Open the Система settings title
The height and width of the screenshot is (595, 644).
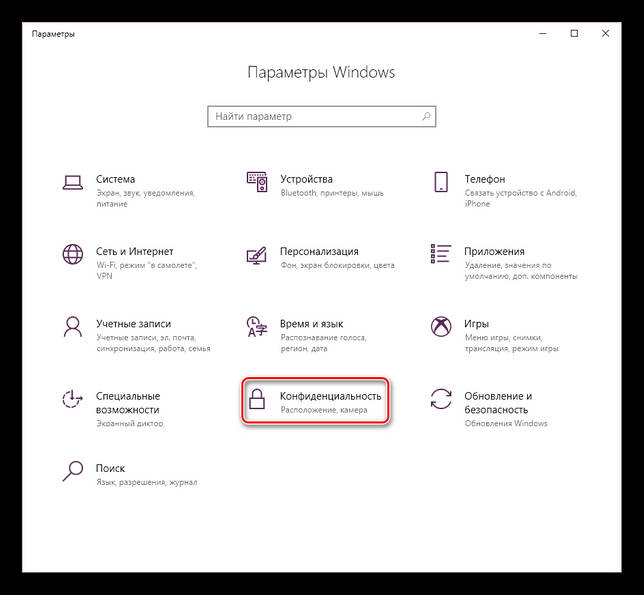point(115,179)
